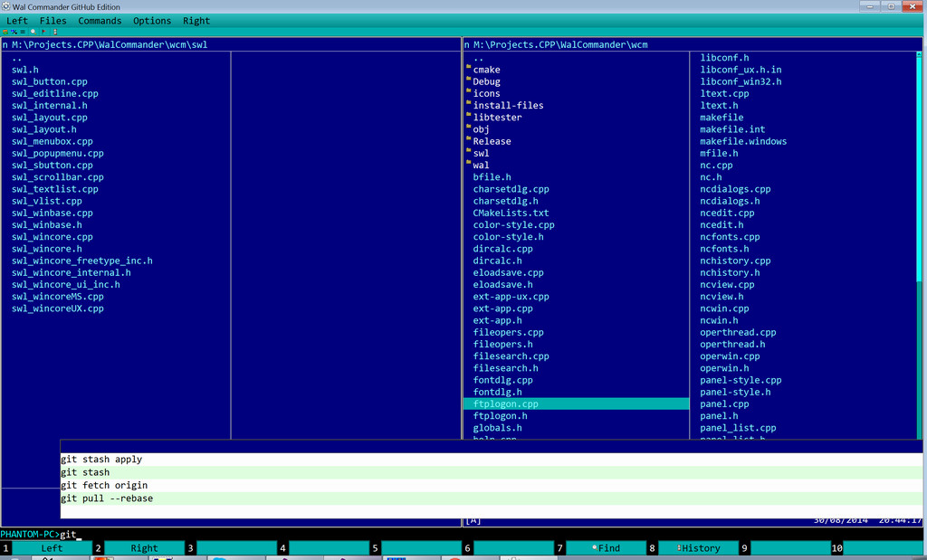927x560 pixels.
Task: Select swl_wincore_freetype_inc.h in left panel
Action: (82, 261)
